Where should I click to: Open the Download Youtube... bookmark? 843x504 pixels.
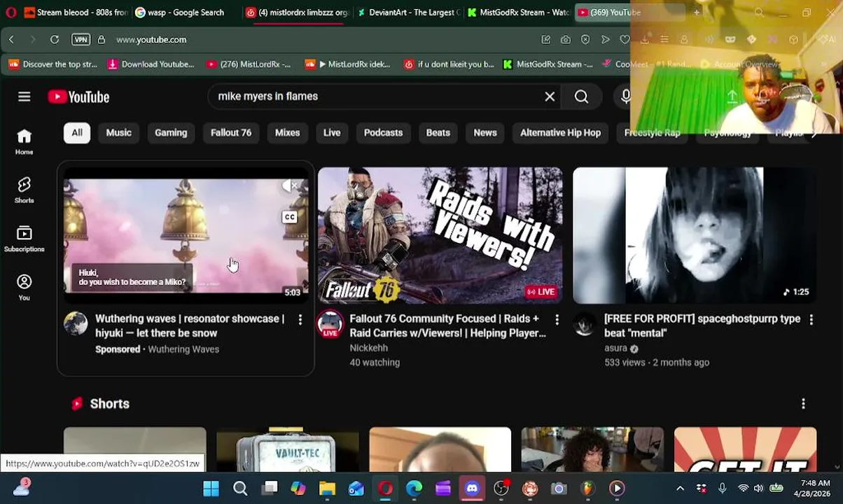[x=151, y=64]
